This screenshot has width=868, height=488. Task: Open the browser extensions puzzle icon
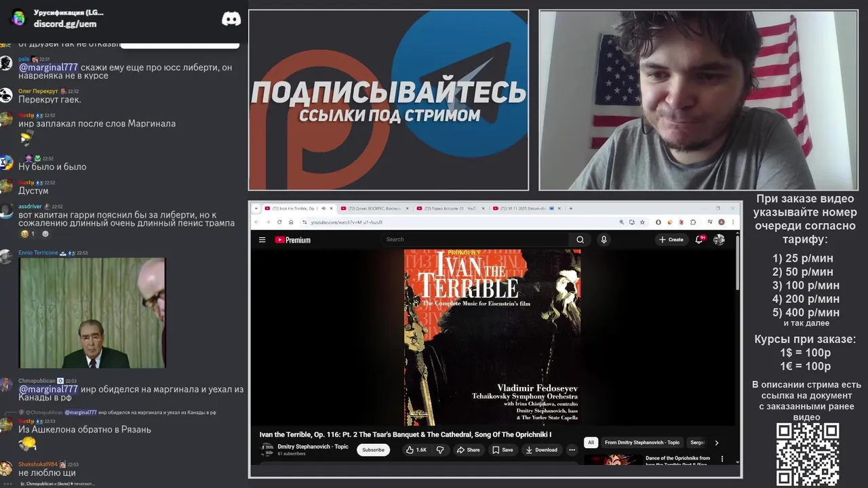coord(693,222)
